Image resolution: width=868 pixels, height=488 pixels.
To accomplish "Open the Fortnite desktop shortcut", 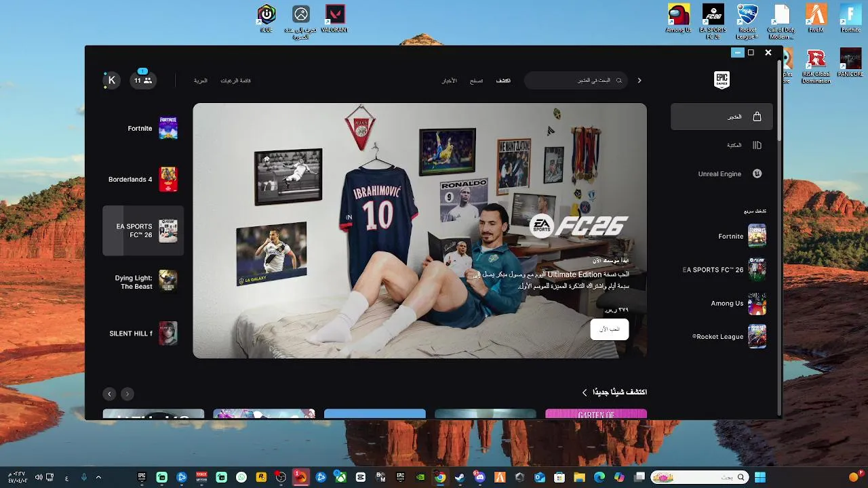I will coord(850,20).
